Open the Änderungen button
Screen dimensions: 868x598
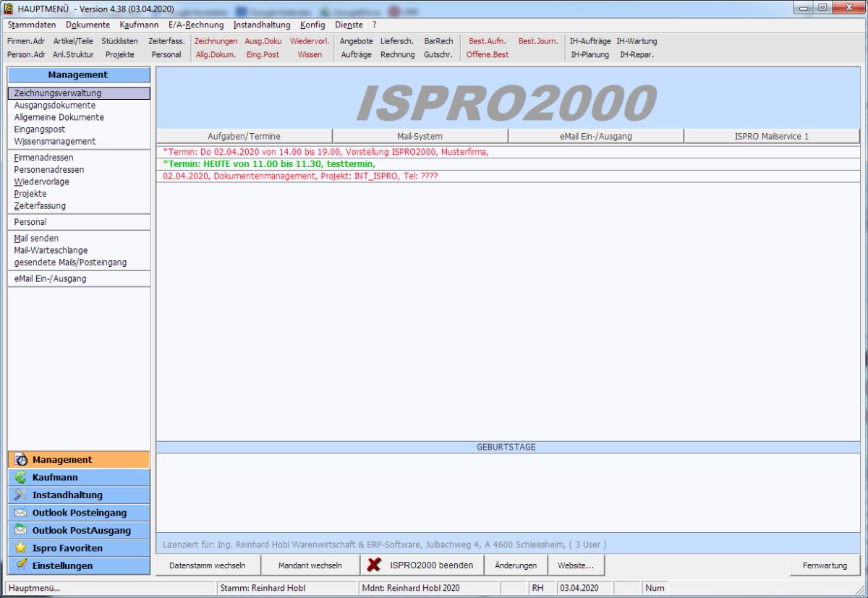coord(516,565)
